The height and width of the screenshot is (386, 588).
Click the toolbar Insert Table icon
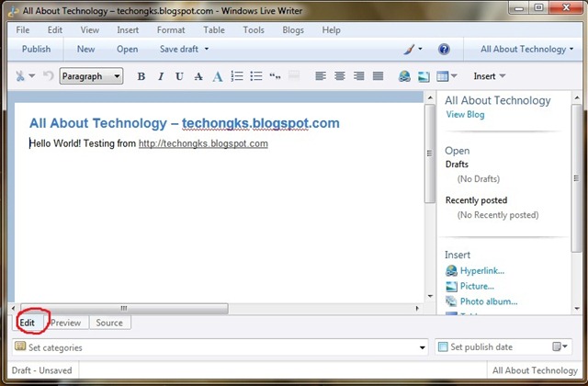(x=443, y=76)
